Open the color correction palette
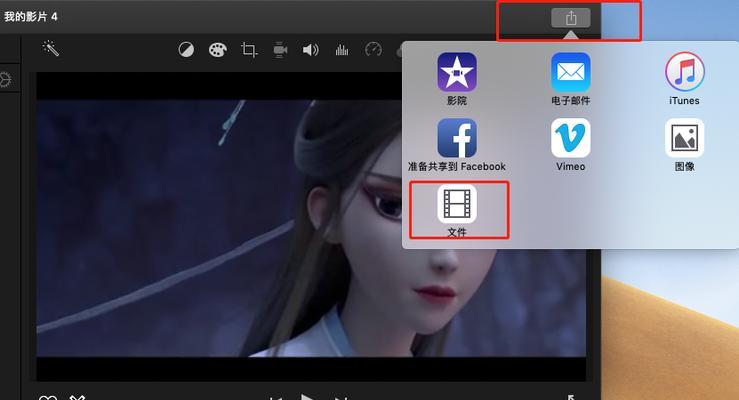The image size is (739, 400). pos(218,49)
